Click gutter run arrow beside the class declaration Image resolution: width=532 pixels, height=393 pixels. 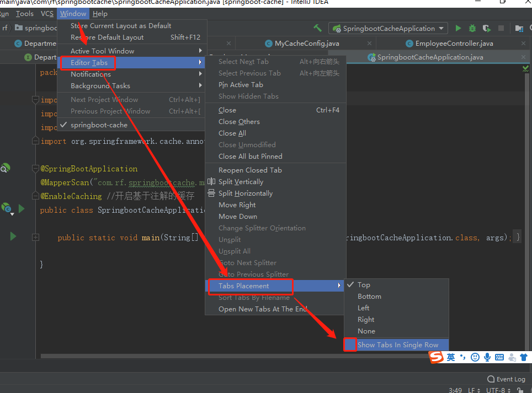(22, 209)
